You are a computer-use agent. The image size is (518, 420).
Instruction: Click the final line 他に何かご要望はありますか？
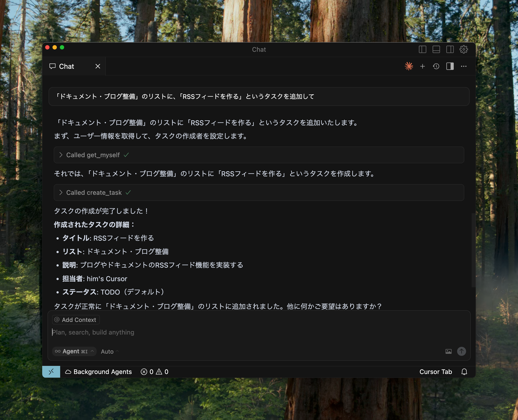tap(335, 306)
